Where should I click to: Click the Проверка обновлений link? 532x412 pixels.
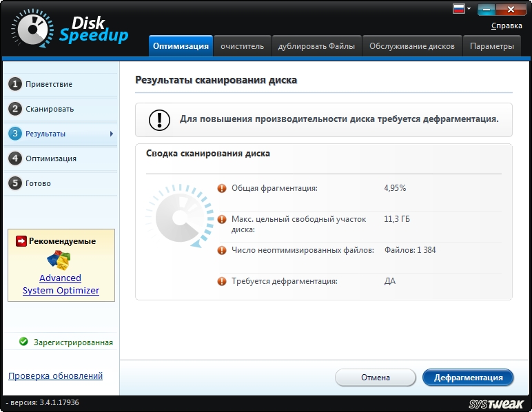point(55,375)
